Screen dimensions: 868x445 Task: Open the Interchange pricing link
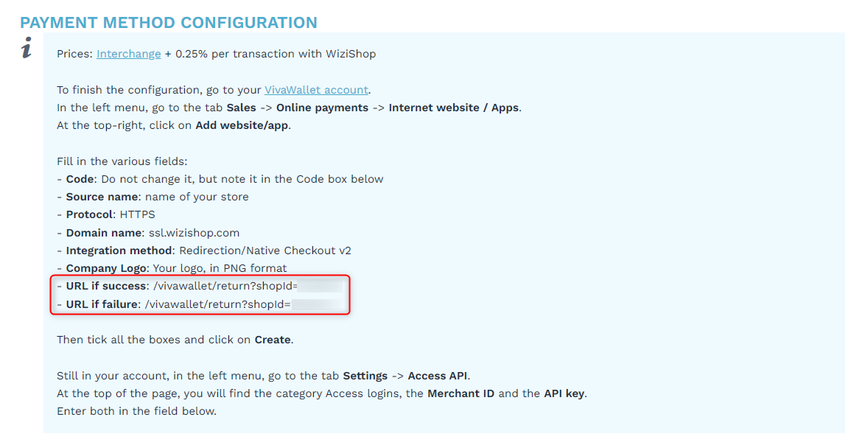click(x=128, y=54)
